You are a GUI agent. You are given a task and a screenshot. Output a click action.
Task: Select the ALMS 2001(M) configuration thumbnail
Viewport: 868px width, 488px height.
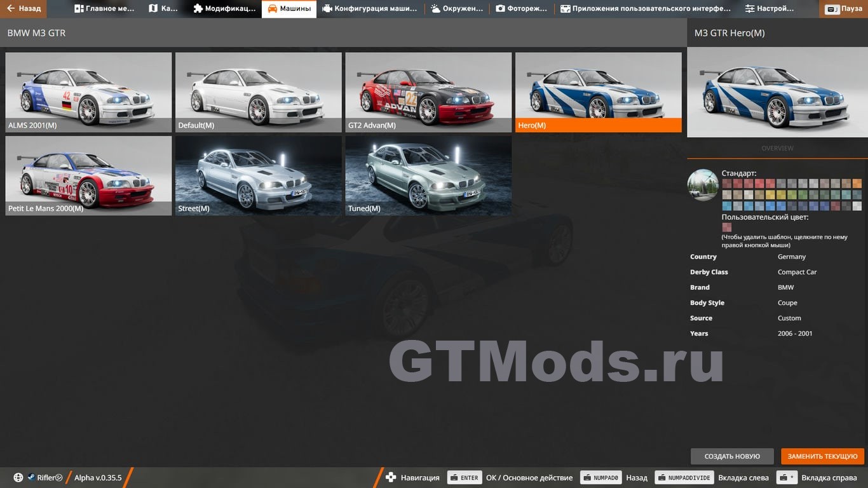click(88, 92)
